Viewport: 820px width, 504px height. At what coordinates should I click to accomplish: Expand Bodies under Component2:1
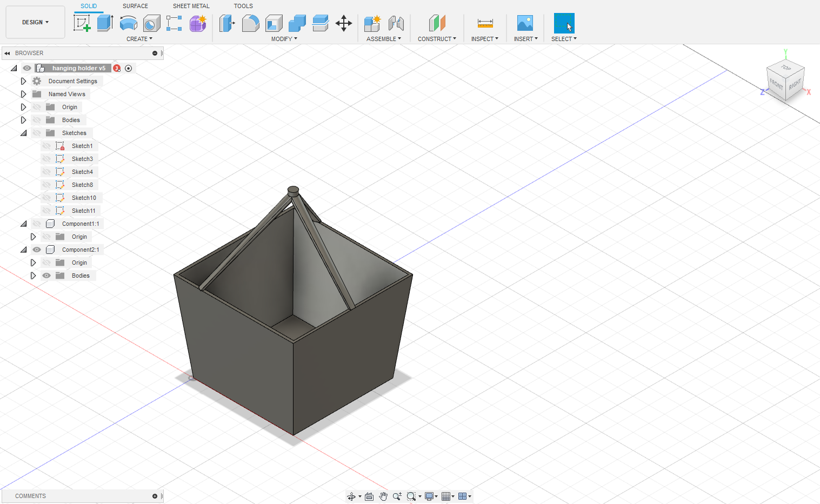[x=33, y=275]
